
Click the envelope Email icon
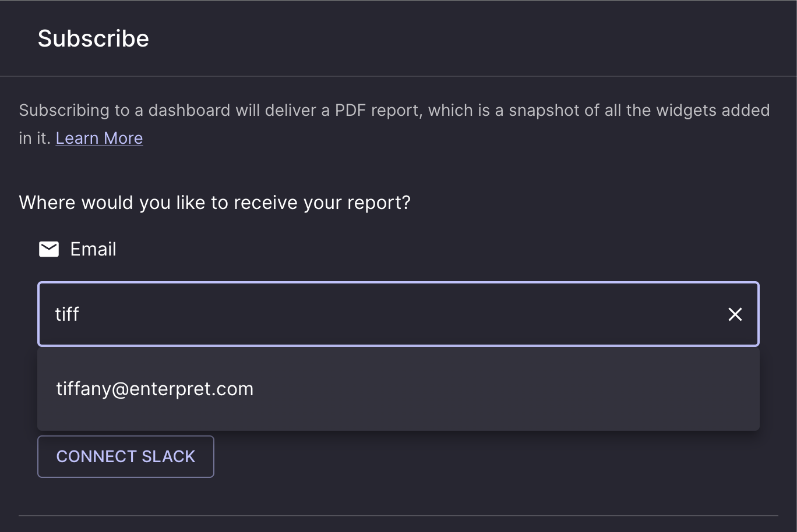click(x=49, y=249)
